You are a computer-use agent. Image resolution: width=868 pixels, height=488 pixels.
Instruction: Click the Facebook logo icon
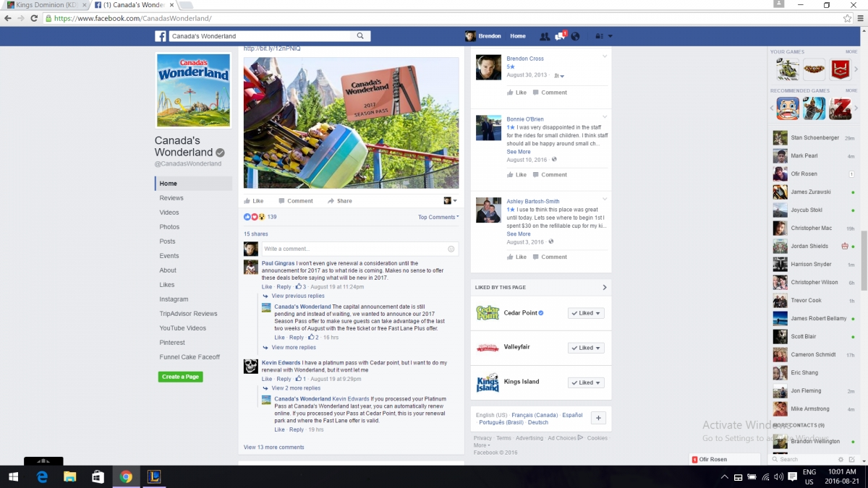[x=161, y=36]
